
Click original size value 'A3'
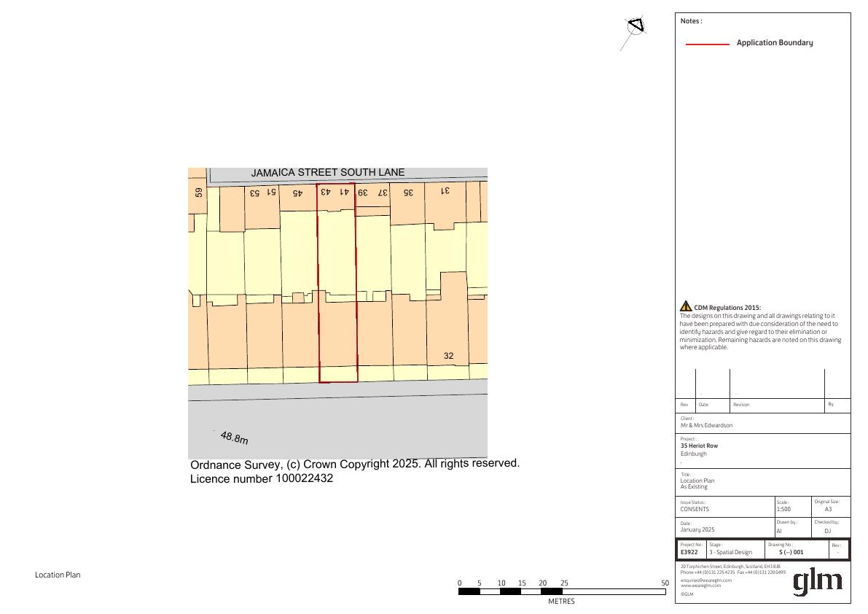coord(828,509)
